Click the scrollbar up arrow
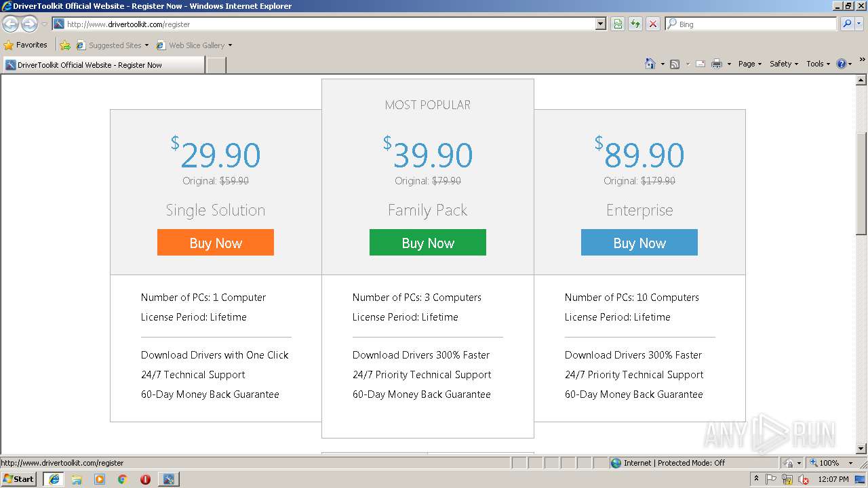This screenshot has width=868, height=488. [861, 81]
